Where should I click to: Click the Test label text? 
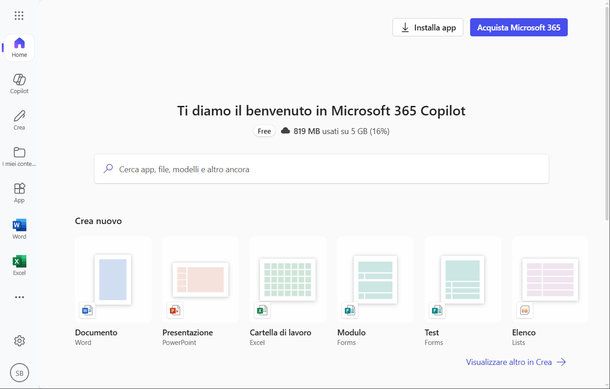tap(432, 333)
